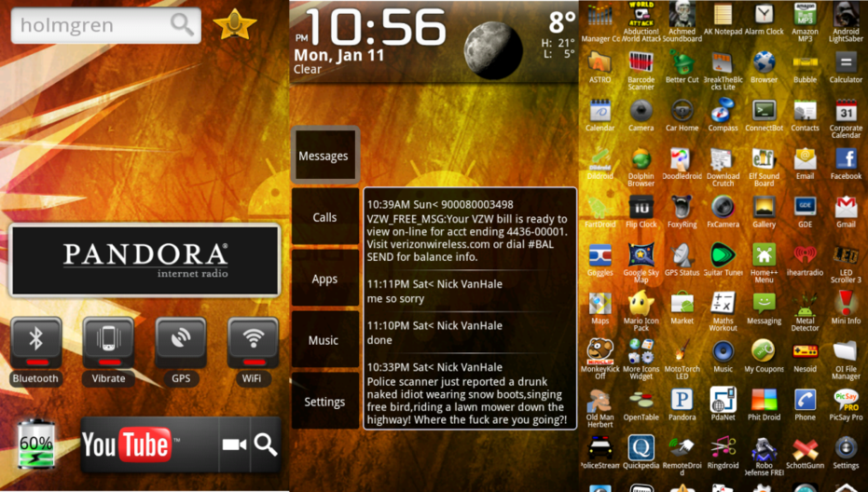Open PicSay Pro app
This screenshot has width=868, height=492.
pos(846,404)
